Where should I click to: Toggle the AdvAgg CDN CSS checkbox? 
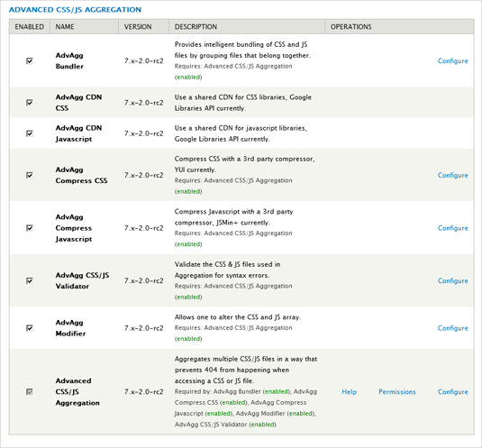click(x=30, y=103)
